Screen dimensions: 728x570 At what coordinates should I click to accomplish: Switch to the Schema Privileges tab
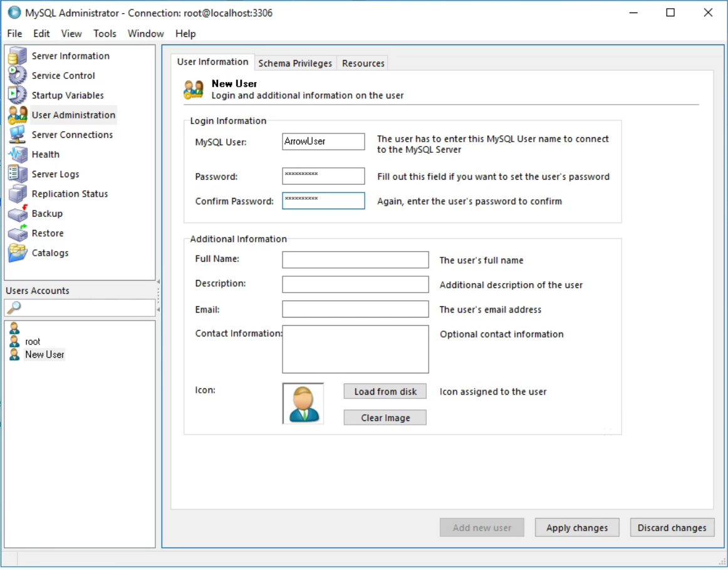tap(295, 63)
